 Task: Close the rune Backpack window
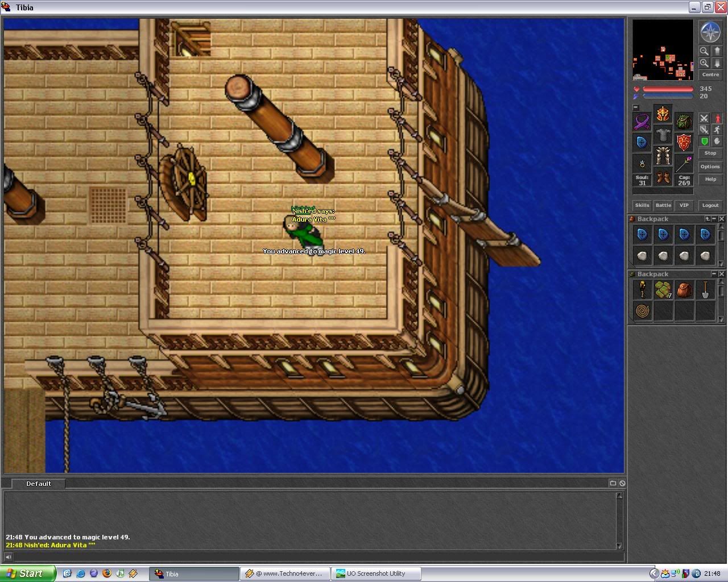(722, 219)
